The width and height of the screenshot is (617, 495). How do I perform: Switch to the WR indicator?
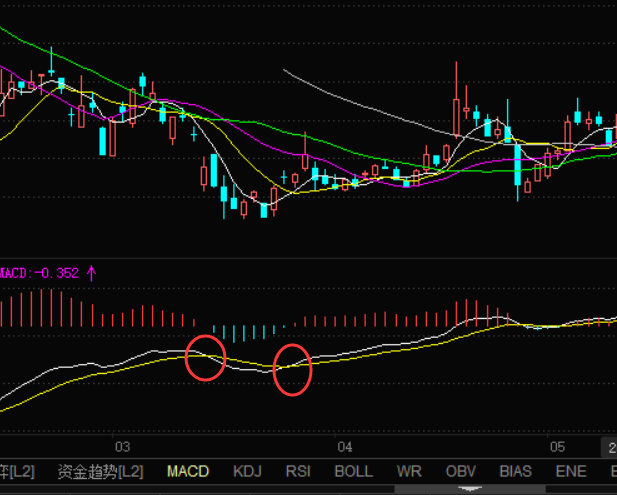click(408, 471)
